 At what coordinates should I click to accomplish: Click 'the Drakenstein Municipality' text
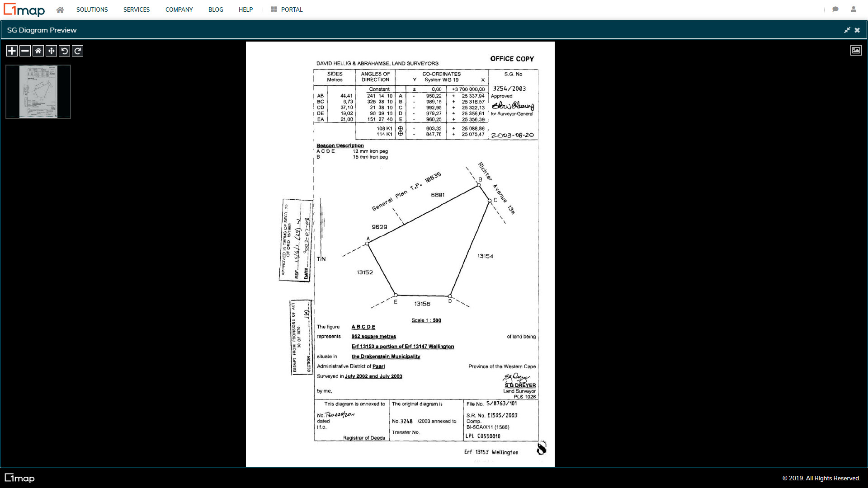pyautogui.click(x=386, y=357)
